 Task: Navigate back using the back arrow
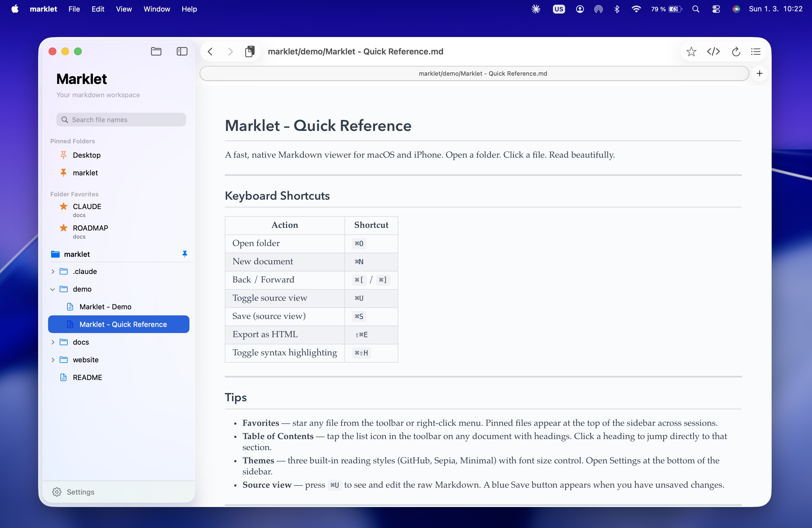point(210,52)
